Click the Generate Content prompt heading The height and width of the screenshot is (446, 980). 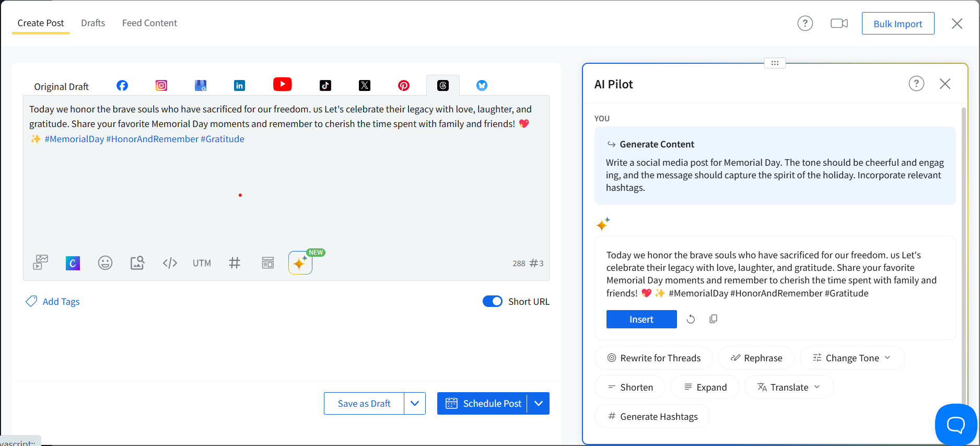pyautogui.click(x=657, y=144)
